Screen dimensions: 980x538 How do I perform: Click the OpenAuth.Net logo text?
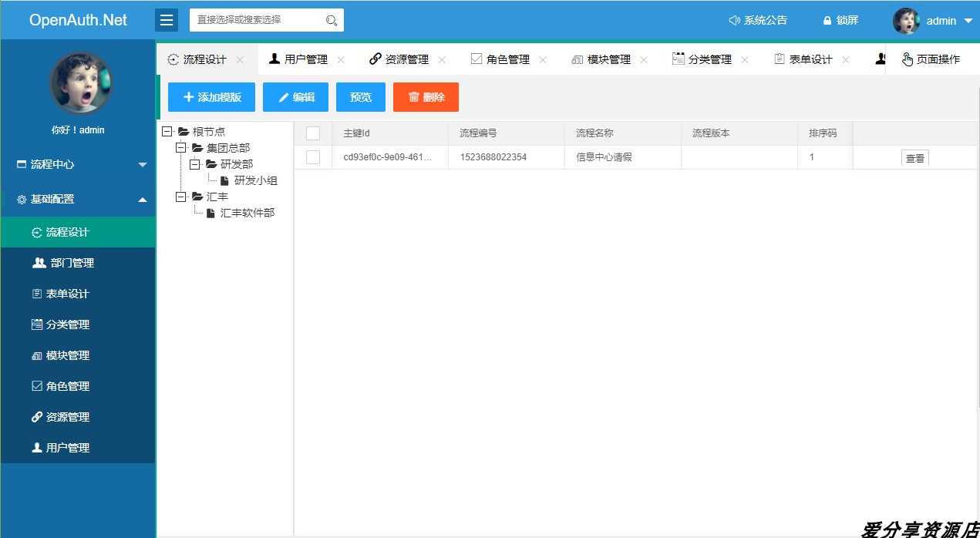tap(78, 20)
